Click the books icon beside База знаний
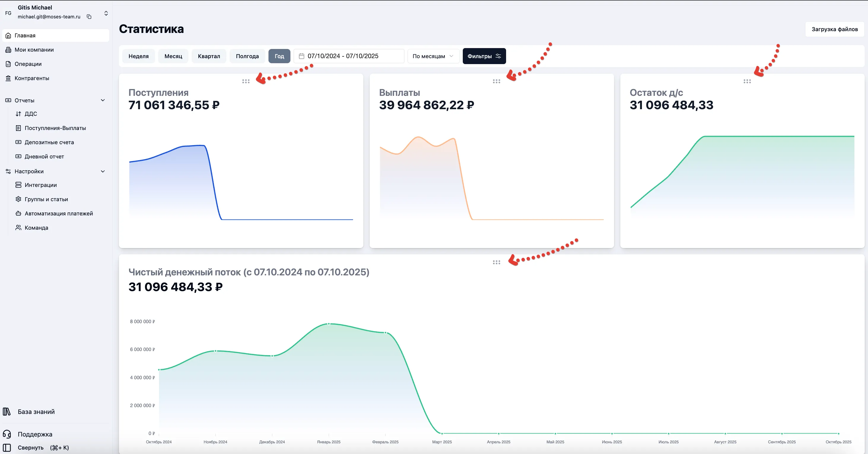 coord(7,412)
